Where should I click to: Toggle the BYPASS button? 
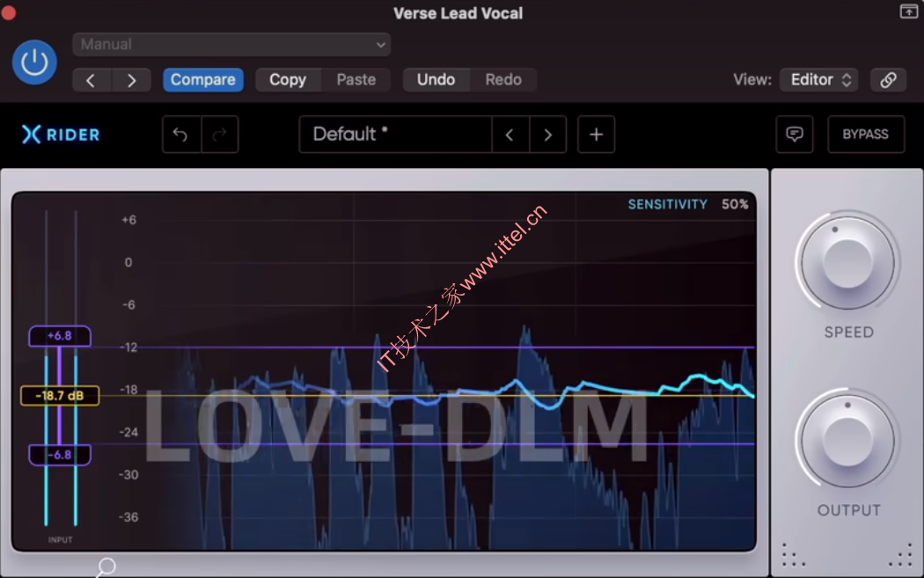[x=866, y=135]
